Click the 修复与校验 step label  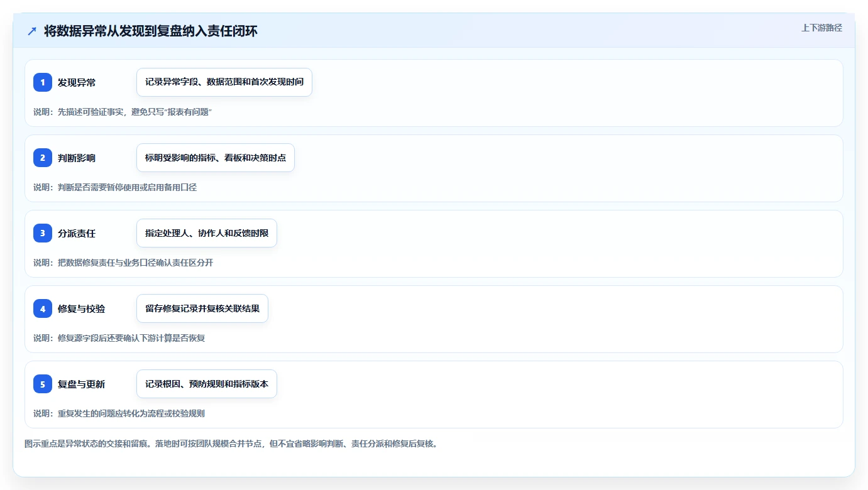[82, 308]
